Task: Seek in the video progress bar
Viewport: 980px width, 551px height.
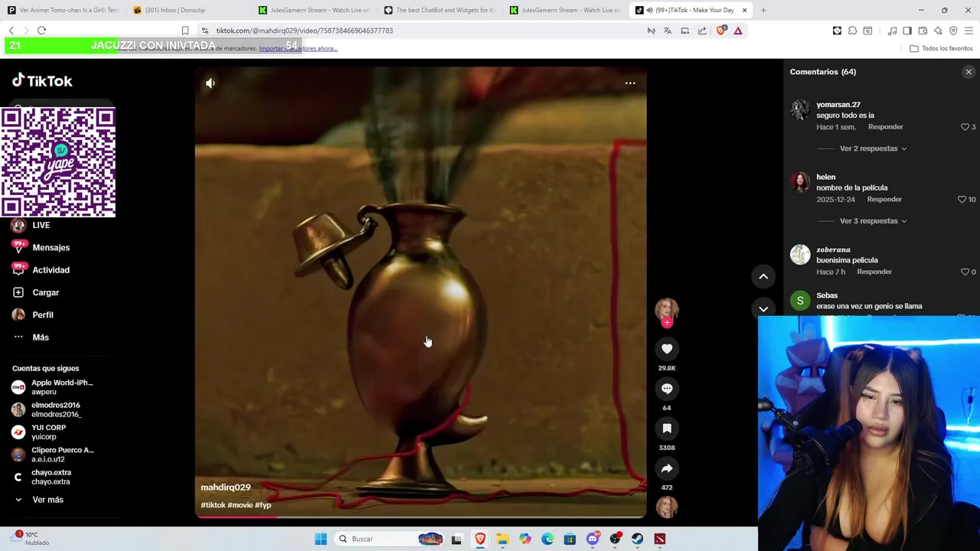Action: (420, 517)
